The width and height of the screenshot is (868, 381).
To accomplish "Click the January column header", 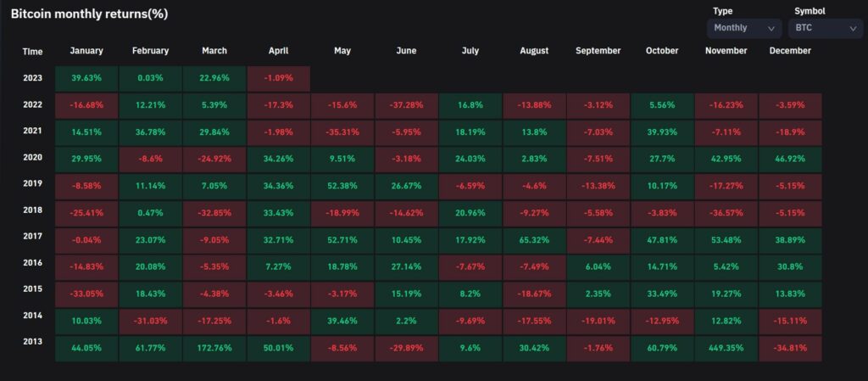I will coord(86,51).
